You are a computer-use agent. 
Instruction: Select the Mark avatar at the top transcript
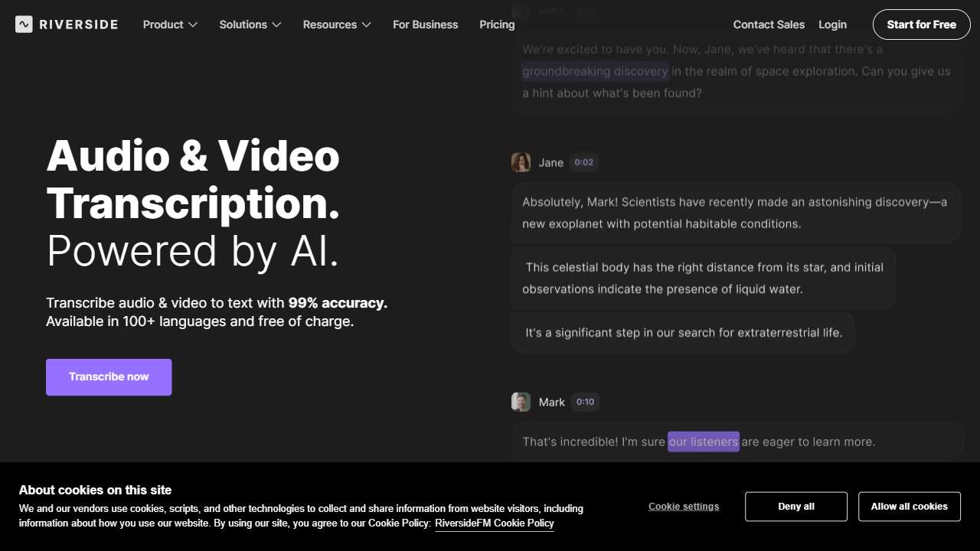521,10
